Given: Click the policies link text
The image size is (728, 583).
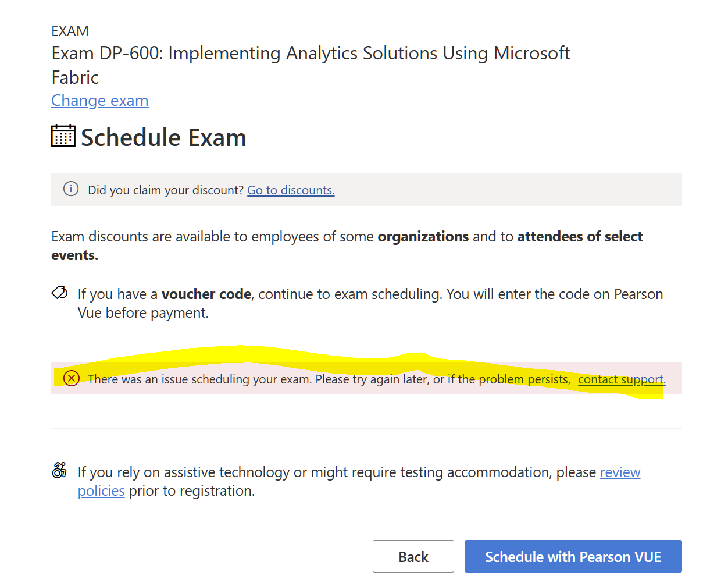Looking at the screenshot, I should click(x=101, y=491).
